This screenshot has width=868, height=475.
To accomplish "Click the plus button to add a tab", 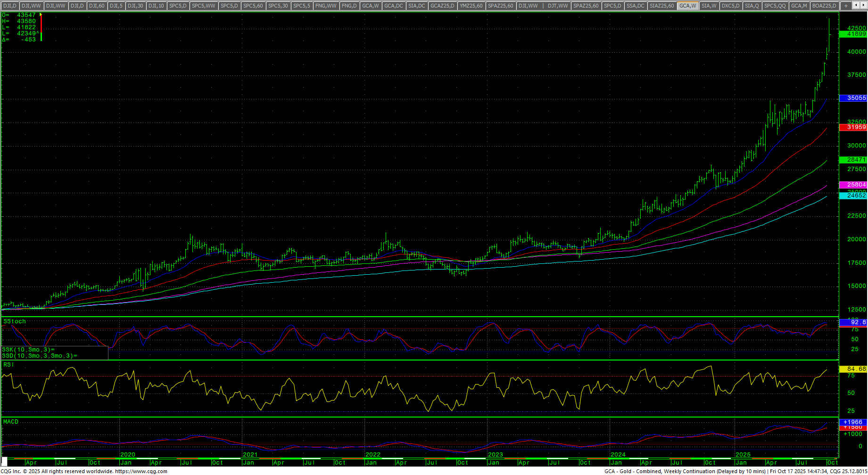I will click(x=846, y=6).
